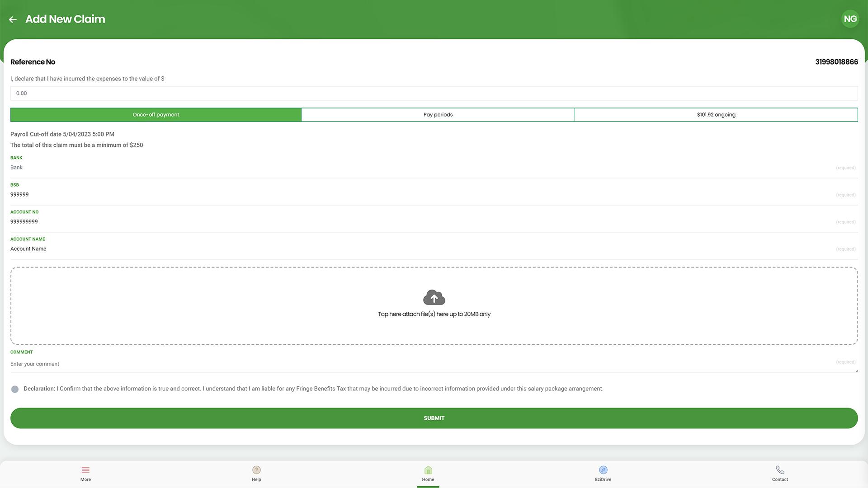
Task: Click the expenses declaration sentence above the amount
Action: click(x=87, y=79)
